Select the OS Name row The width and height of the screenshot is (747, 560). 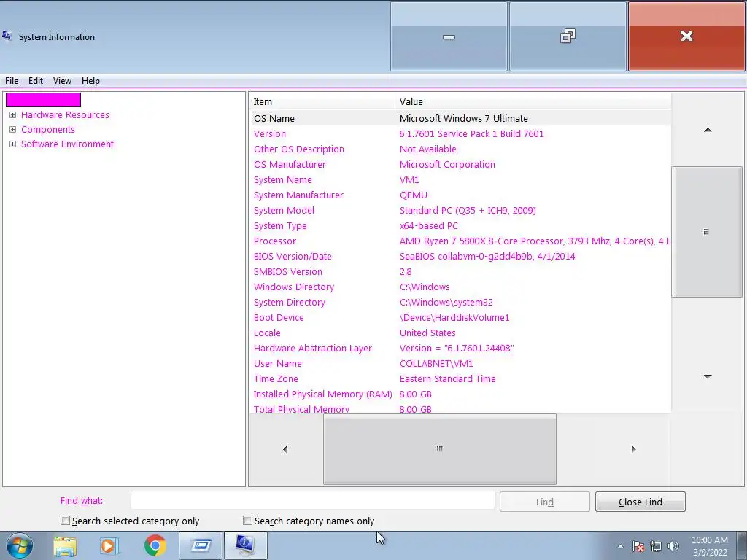(x=460, y=118)
